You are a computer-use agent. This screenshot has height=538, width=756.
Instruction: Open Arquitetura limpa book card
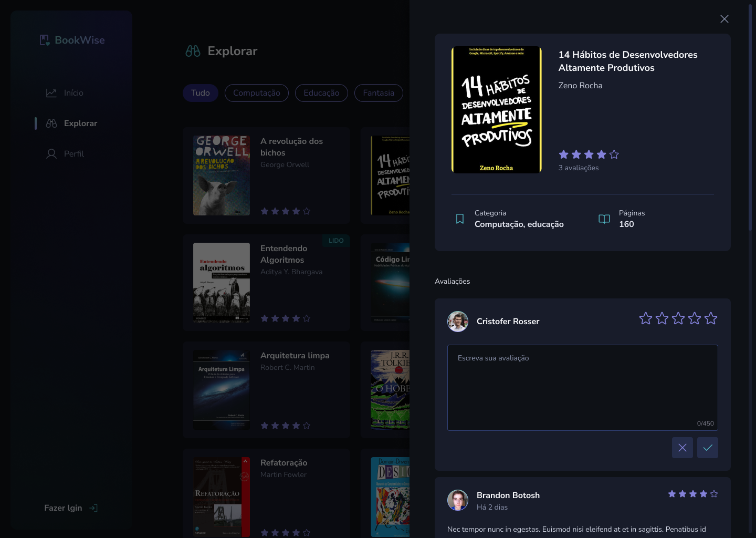pos(266,390)
